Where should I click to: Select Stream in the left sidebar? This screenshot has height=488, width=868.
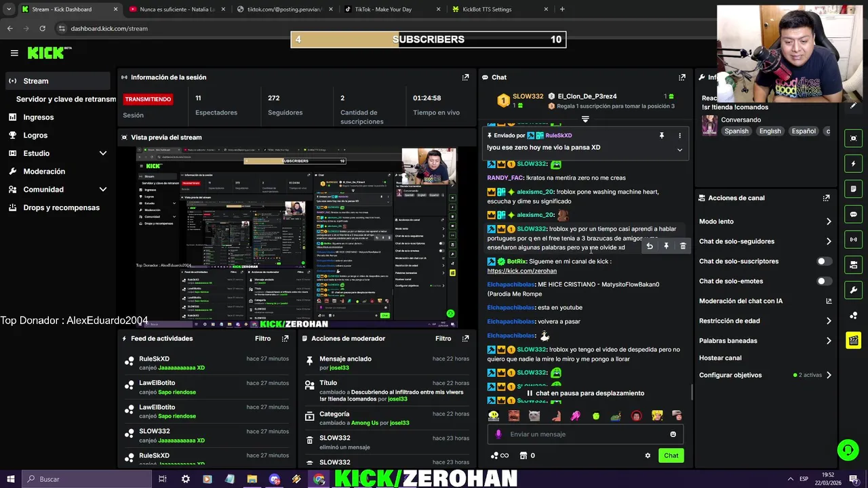(x=58, y=81)
